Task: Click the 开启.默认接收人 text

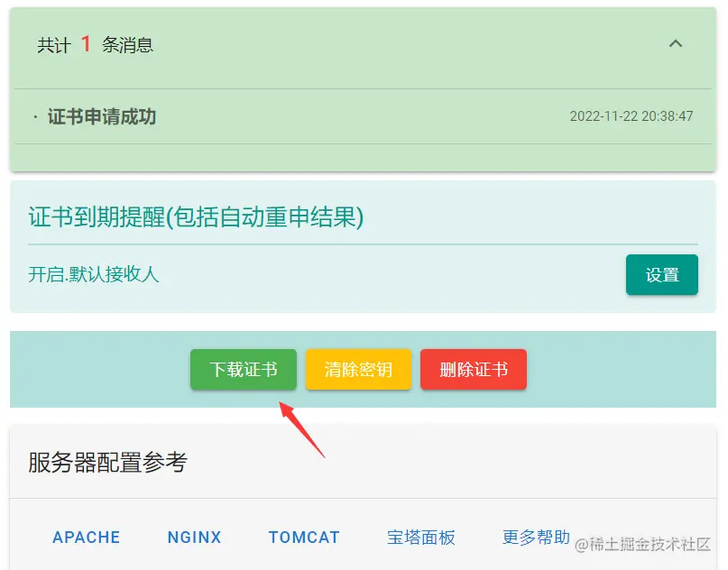Action: (x=94, y=274)
